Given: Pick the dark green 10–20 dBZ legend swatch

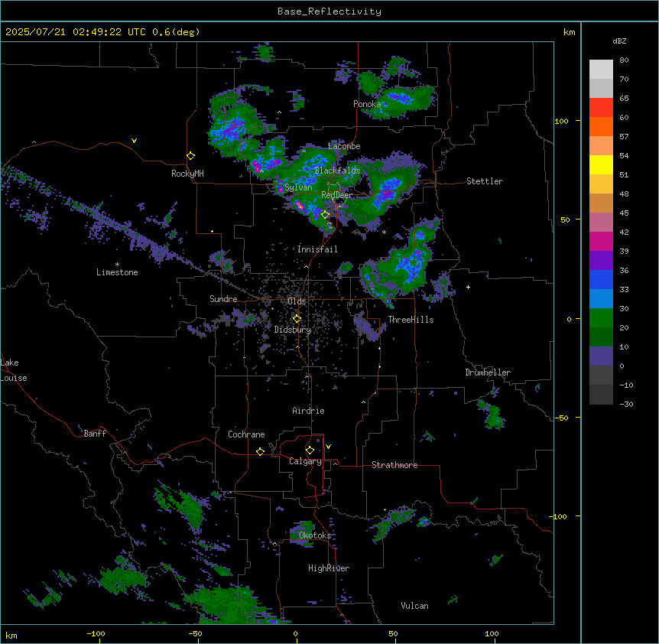Looking at the screenshot, I should click(x=601, y=337).
